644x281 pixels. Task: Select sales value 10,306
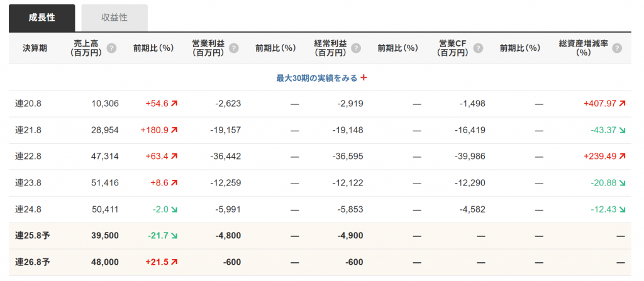[x=105, y=104]
